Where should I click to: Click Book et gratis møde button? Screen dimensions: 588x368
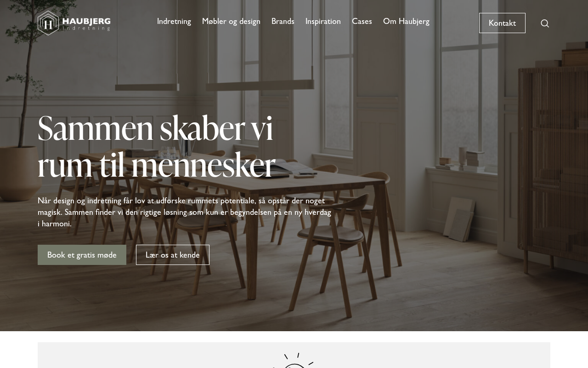click(82, 255)
